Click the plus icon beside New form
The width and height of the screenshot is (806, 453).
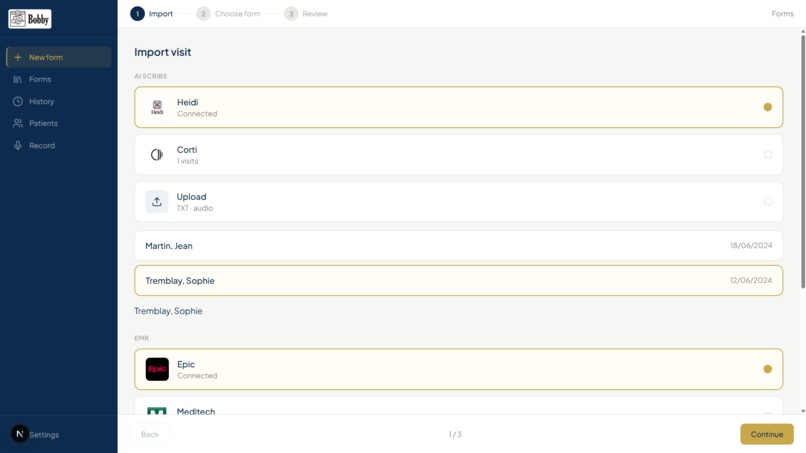coord(17,57)
